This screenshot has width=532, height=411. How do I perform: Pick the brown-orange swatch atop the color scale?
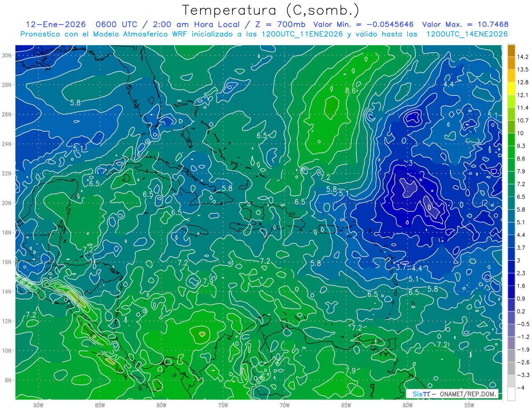click(511, 51)
